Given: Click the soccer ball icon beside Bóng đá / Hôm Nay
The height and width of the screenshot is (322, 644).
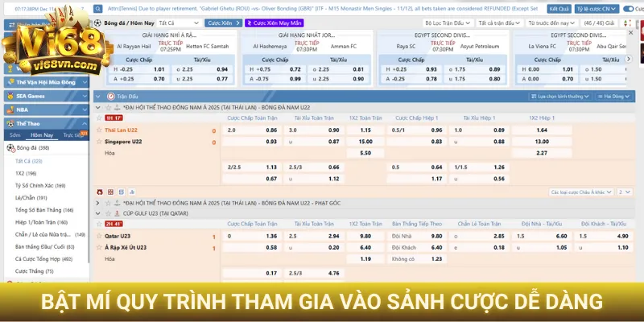Looking at the screenshot, I should click(97, 23).
